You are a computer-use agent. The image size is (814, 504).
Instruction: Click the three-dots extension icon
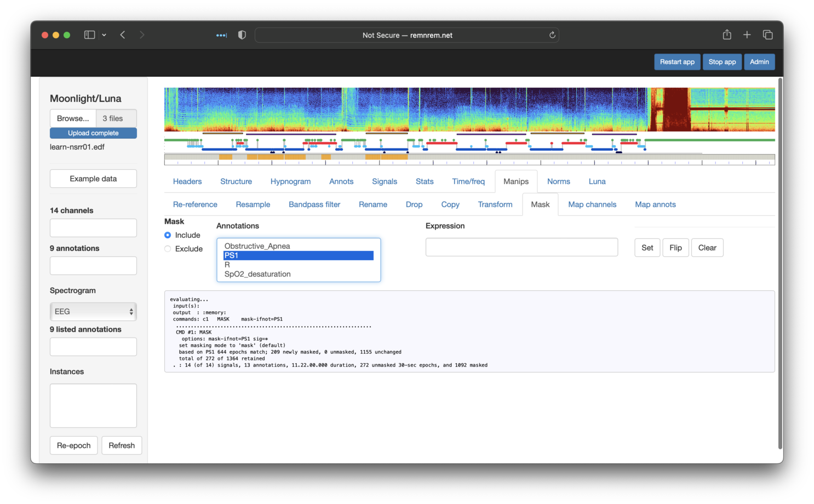221,35
